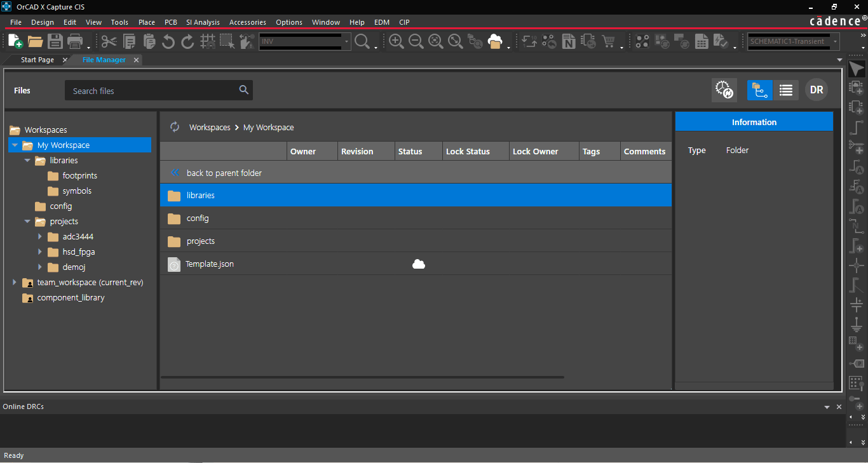Click the Search files input field
The image size is (868, 463).
point(159,90)
